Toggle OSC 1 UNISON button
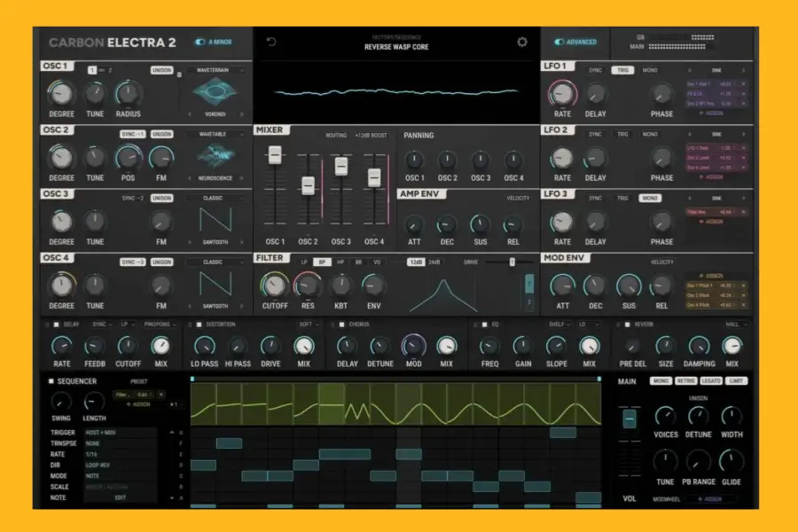This screenshot has width=798, height=532. click(162, 70)
